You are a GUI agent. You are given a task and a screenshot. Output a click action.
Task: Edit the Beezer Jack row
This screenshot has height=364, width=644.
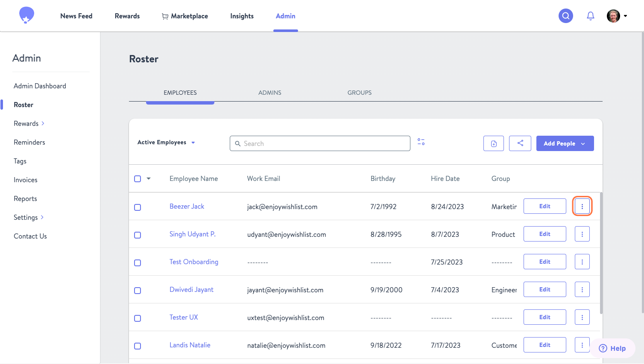(545, 206)
